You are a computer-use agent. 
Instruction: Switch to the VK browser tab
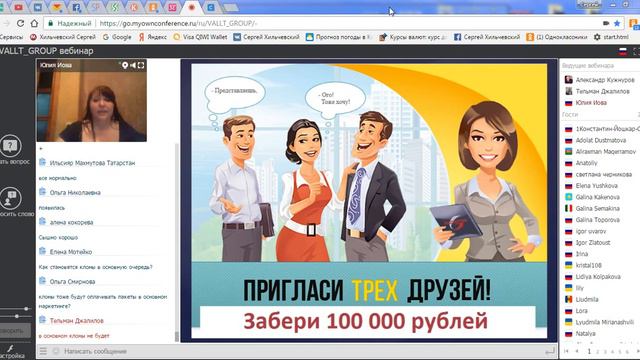[38, 7]
